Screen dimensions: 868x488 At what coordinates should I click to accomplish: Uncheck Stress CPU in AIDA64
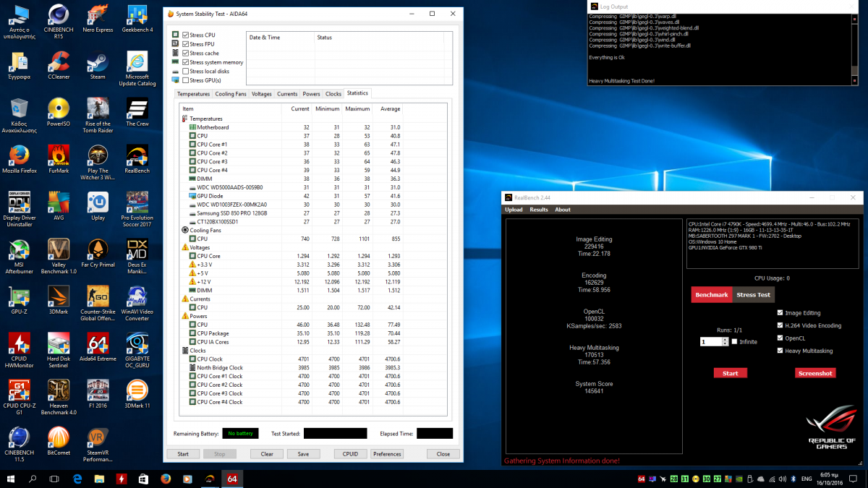[185, 35]
